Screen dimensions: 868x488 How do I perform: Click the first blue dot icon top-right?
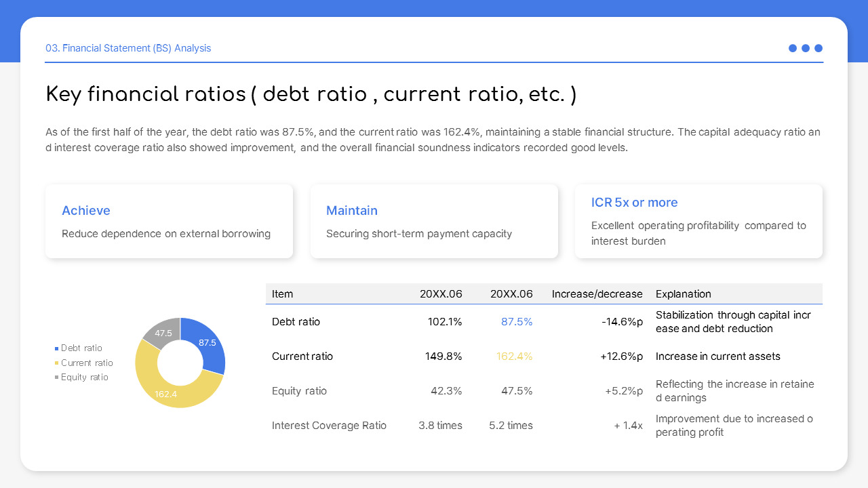pyautogui.click(x=793, y=48)
